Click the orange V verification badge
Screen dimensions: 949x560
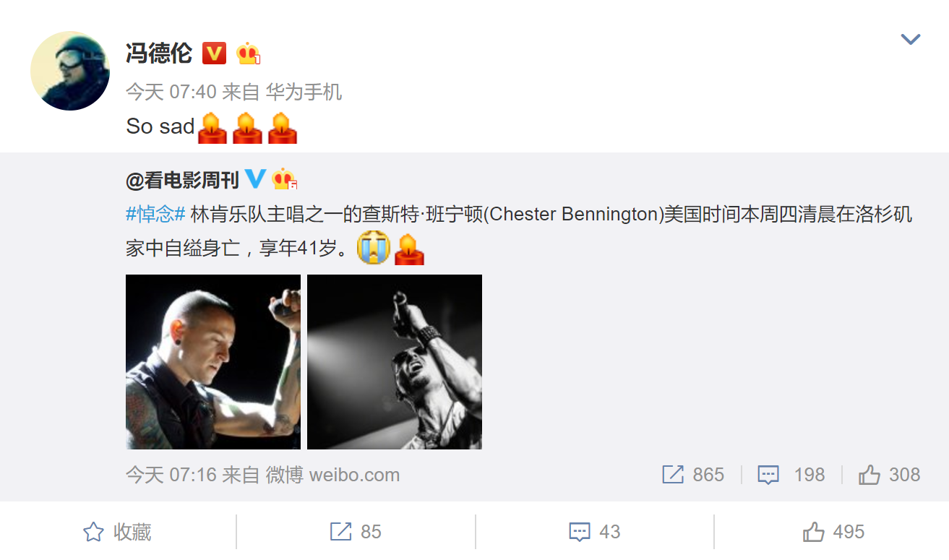click(x=214, y=53)
